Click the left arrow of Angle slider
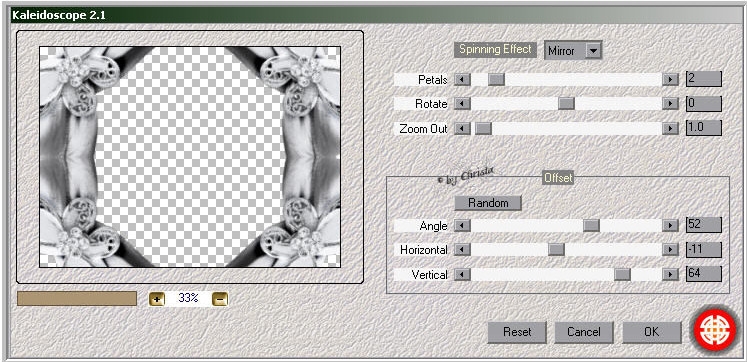 pos(462,225)
